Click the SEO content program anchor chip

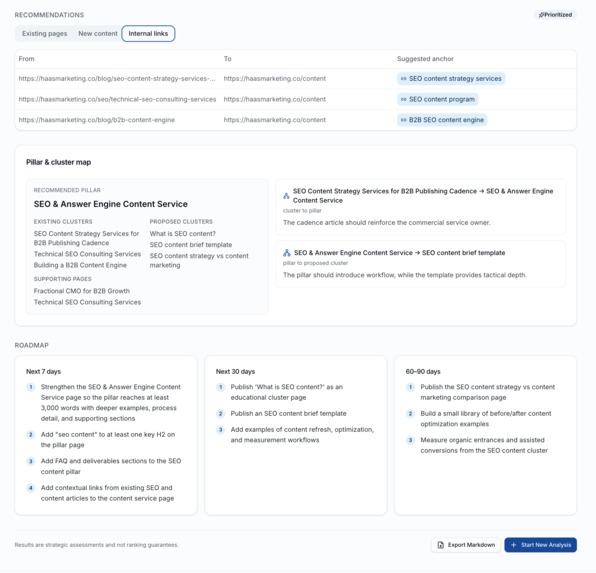(x=438, y=99)
